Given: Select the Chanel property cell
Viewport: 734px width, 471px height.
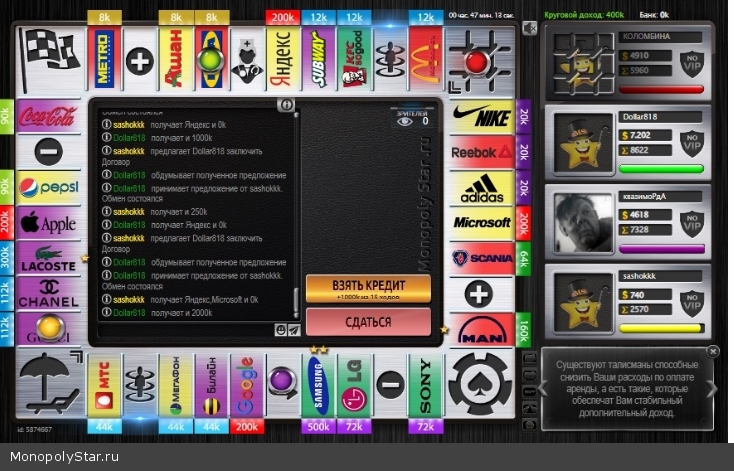Looking at the screenshot, I should (49, 294).
